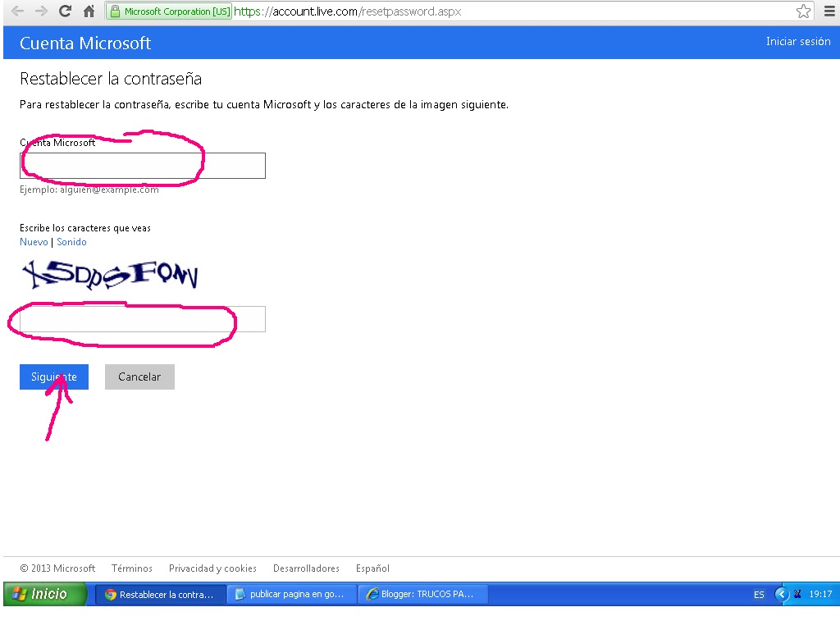Image resolution: width=840 pixels, height=630 pixels.
Task: Click the Cuenta Microsoft header title
Action: coord(85,43)
